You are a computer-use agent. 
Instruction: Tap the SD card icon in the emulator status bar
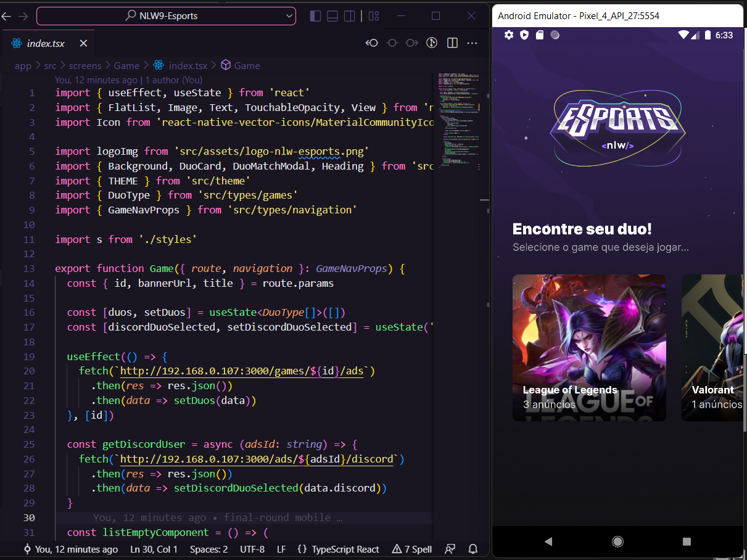click(540, 35)
